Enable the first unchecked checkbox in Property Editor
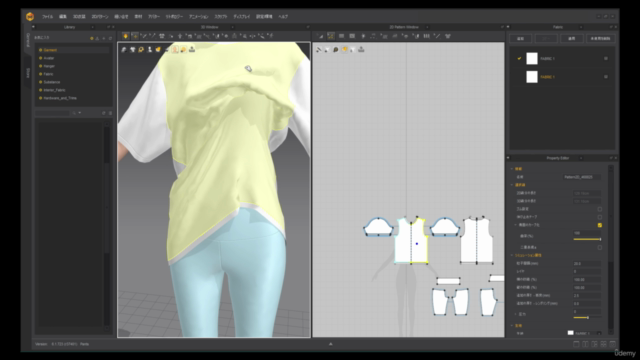This screenshot has width=640, height=360. click(600, 209)
